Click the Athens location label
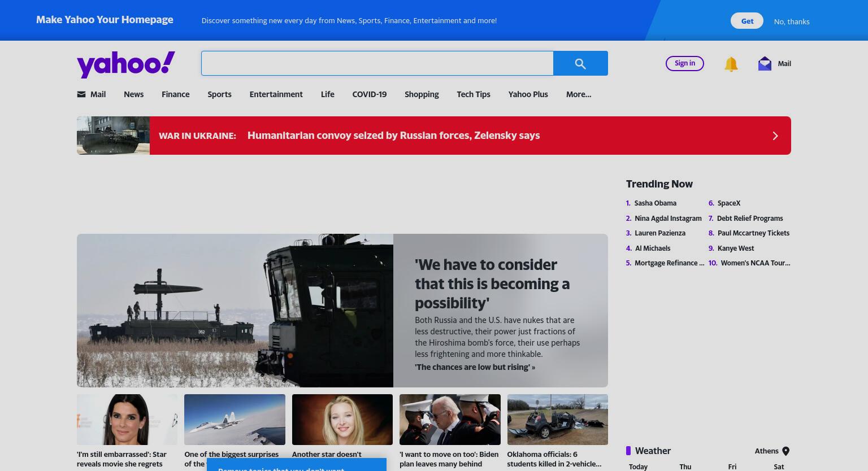Screen dimensions: 868x471 (x=766, y=451)
